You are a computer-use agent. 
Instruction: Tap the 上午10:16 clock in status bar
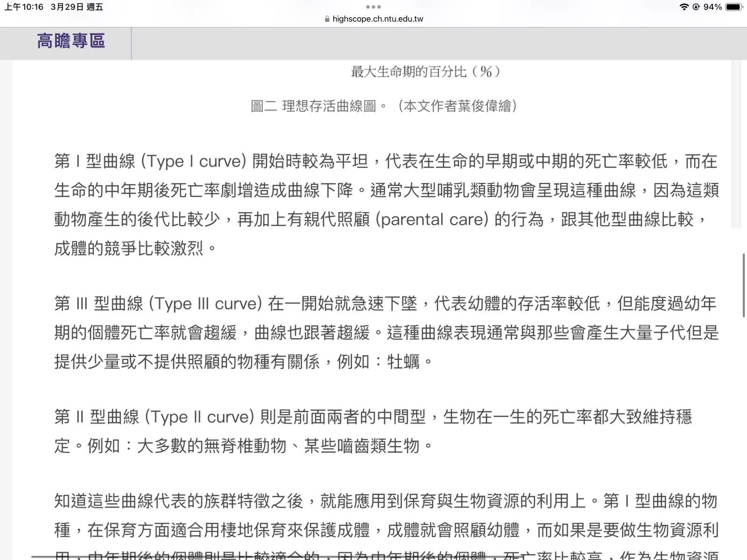point(24,7)
